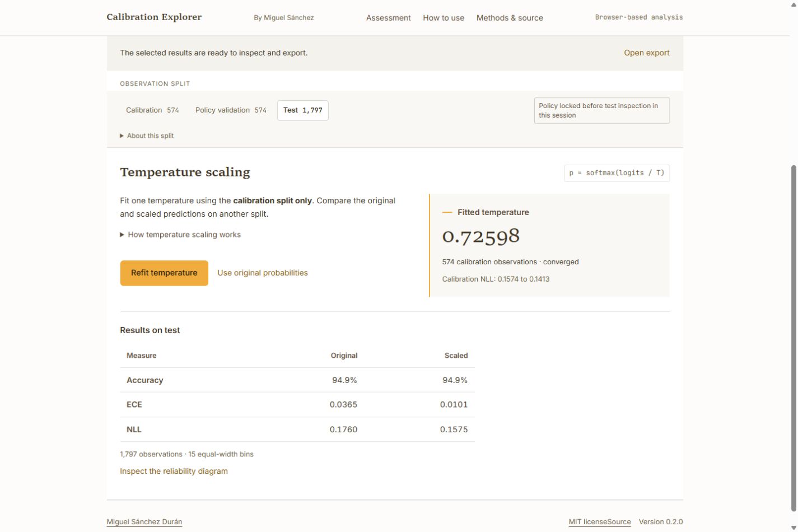This screenshot has height=532, width=798.
Task: Click the page scrollbar thumb
Action: click(x=794, y=338)
